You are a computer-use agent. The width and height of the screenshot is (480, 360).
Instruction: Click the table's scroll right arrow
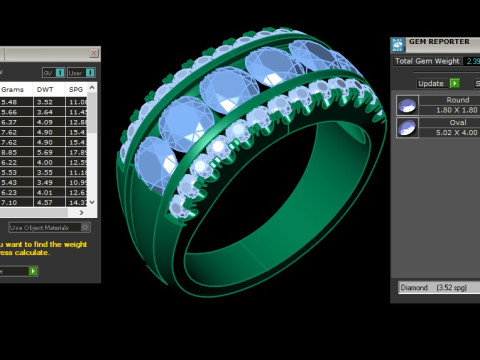click(x=82, y=212)
